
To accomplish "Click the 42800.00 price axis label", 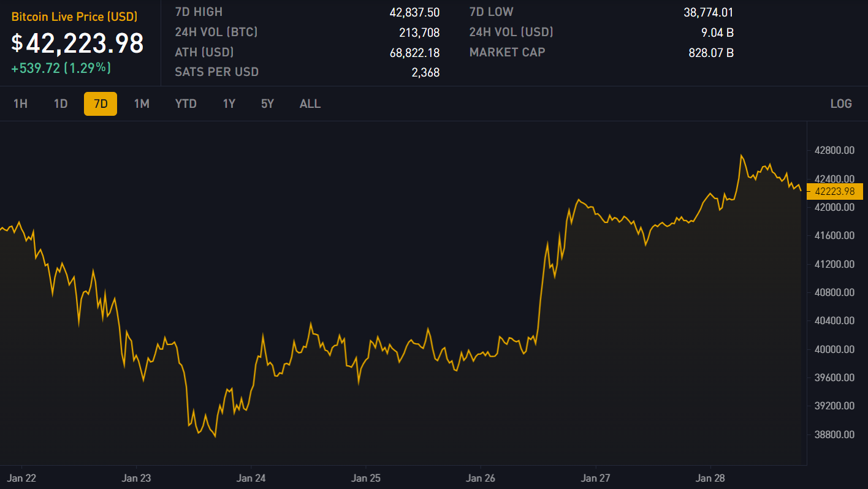I will point(834,150).
